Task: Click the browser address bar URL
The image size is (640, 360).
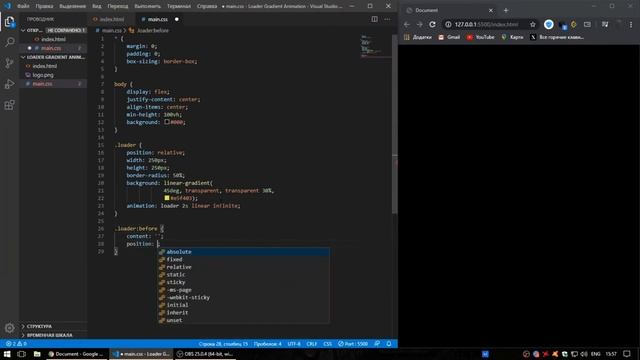Action: [487, 24]
